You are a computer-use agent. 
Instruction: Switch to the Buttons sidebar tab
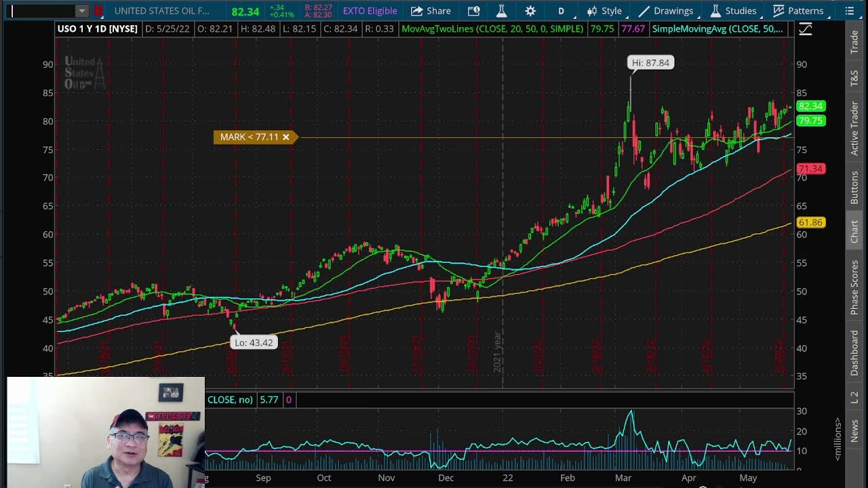(x=854, y=188)
